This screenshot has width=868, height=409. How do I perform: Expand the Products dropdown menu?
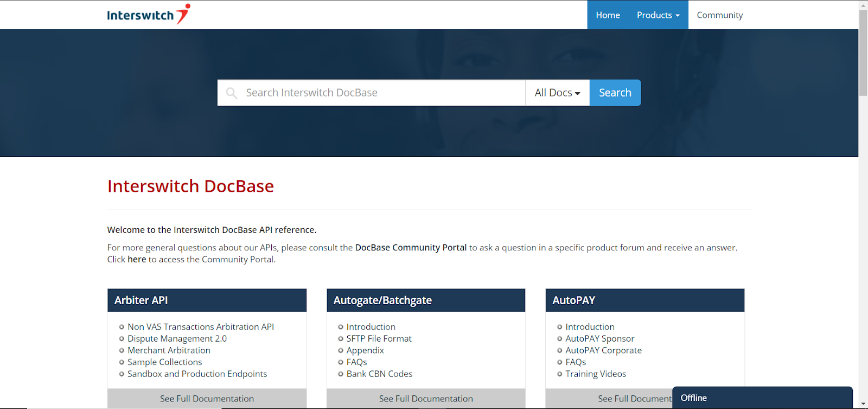[658, 15]
